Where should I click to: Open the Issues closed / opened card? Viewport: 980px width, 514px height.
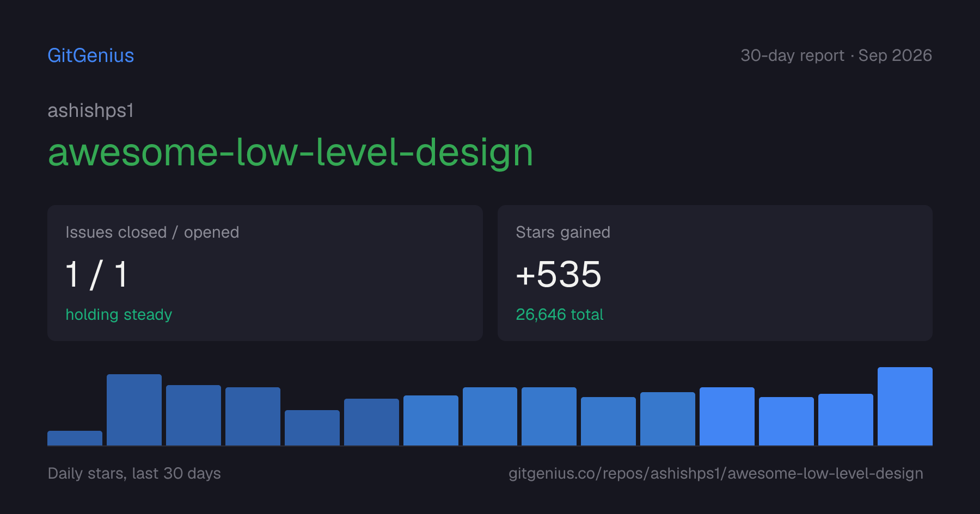click(265, 273)
